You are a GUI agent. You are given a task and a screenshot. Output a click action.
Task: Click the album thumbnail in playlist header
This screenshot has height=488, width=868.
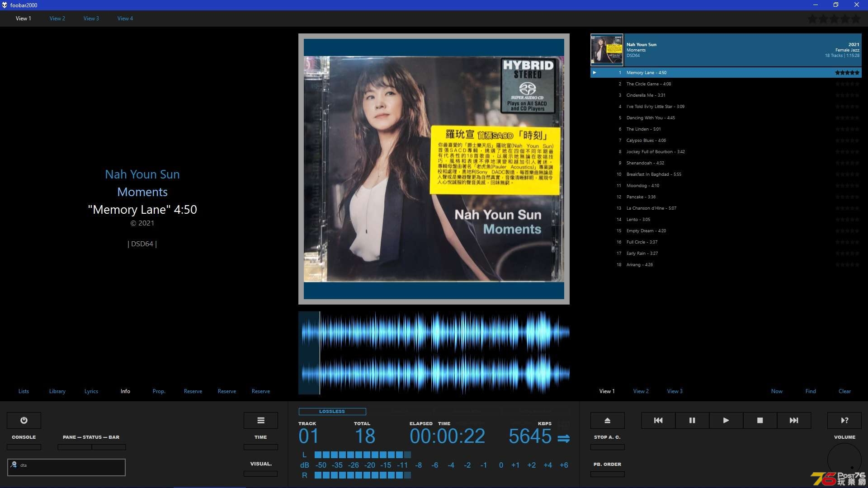tap(607, 50)
